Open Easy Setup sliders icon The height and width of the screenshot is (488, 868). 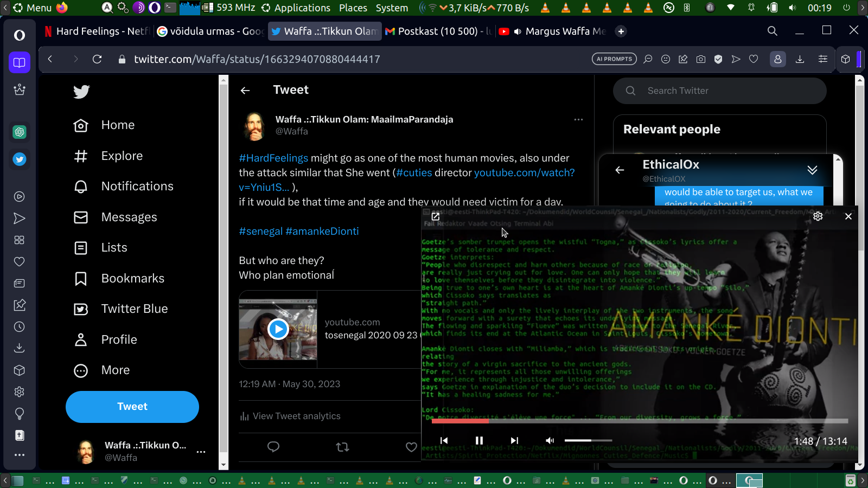tap(823, 59)
